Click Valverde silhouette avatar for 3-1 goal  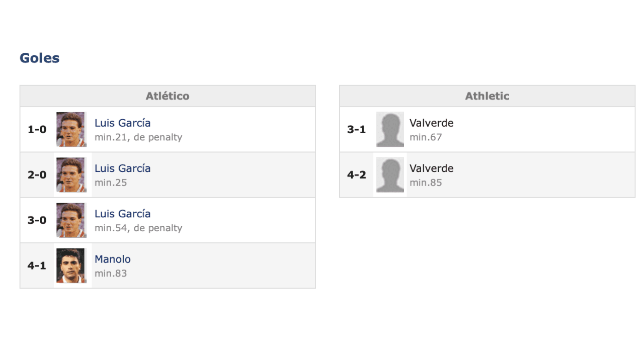pos(390,129)
